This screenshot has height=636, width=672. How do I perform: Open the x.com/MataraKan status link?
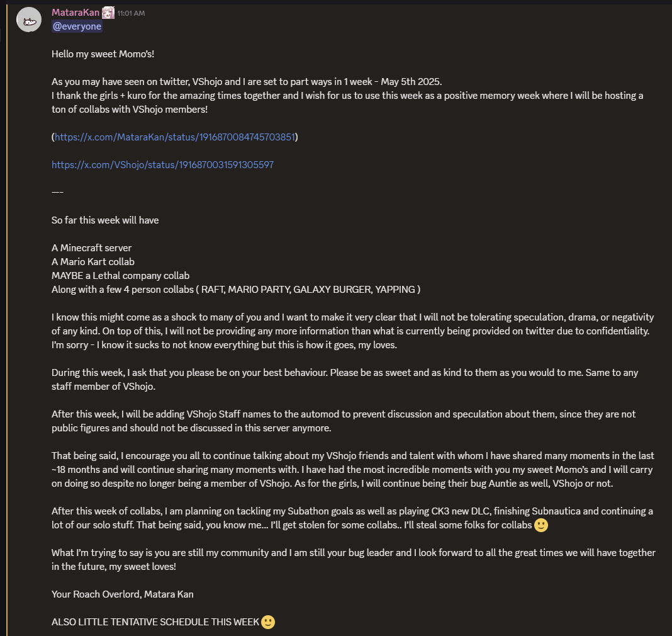pos(175,137)
